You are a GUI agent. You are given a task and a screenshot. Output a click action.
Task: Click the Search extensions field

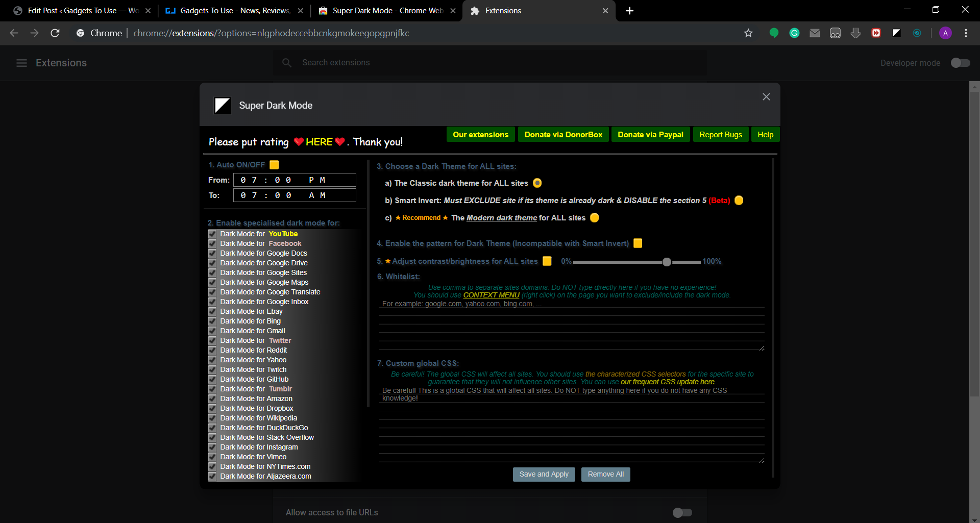tap(490, 63)
